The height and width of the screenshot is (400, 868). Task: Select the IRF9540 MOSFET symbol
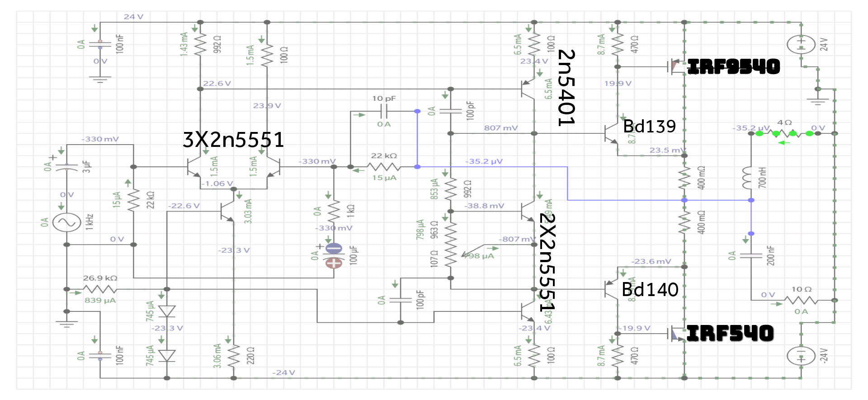click(676, 67)
